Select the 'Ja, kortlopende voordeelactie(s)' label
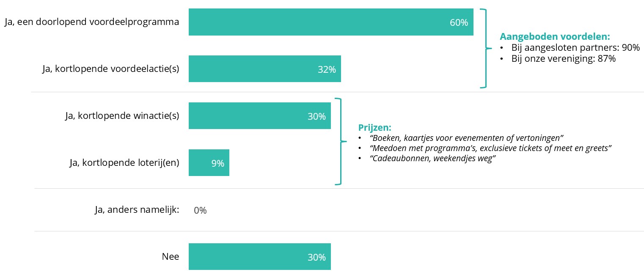This screenshot has height=275, width=644. 110,69
